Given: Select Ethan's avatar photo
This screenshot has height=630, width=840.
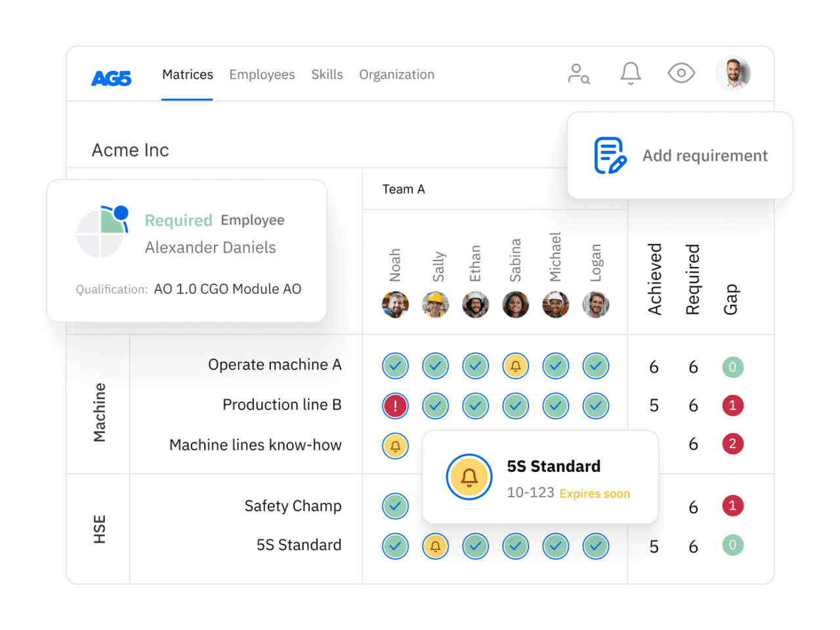Looking at the screenshot, I should (476, 305).
